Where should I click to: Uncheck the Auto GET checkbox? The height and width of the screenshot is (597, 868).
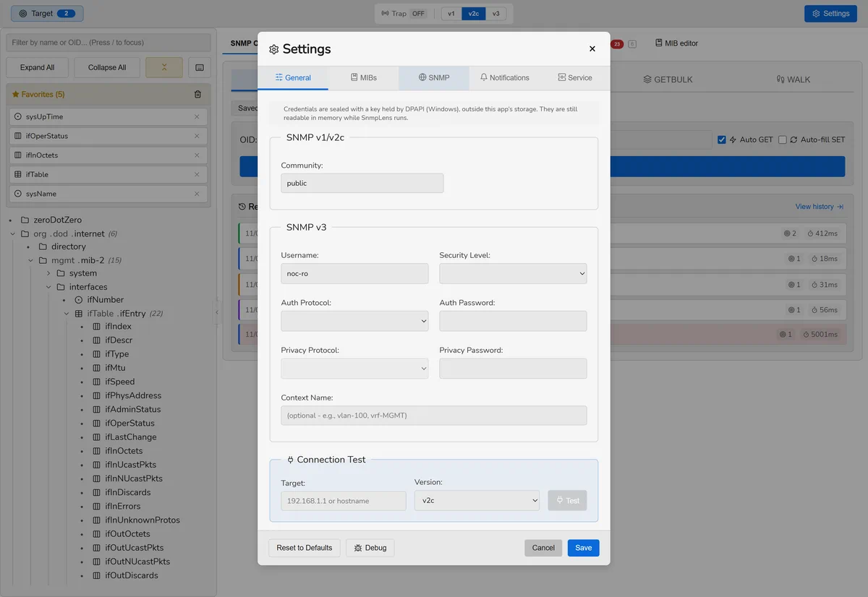pyautogui.click(x=721, y=139)
